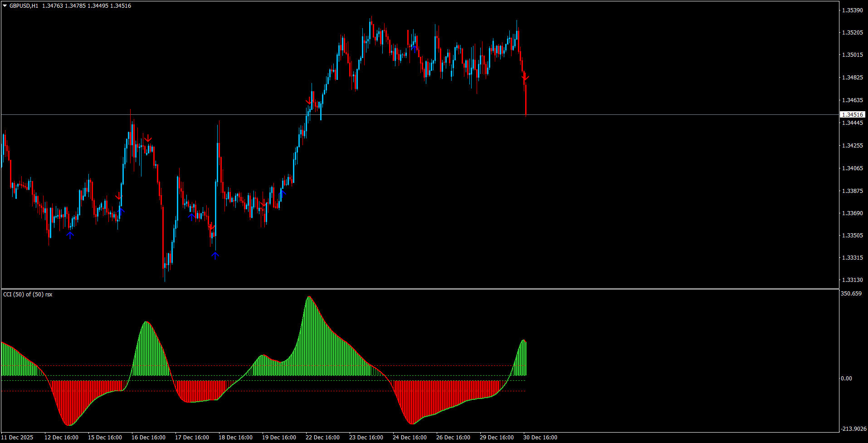Click the 1.35390 price scale label

tap(853, 10)
